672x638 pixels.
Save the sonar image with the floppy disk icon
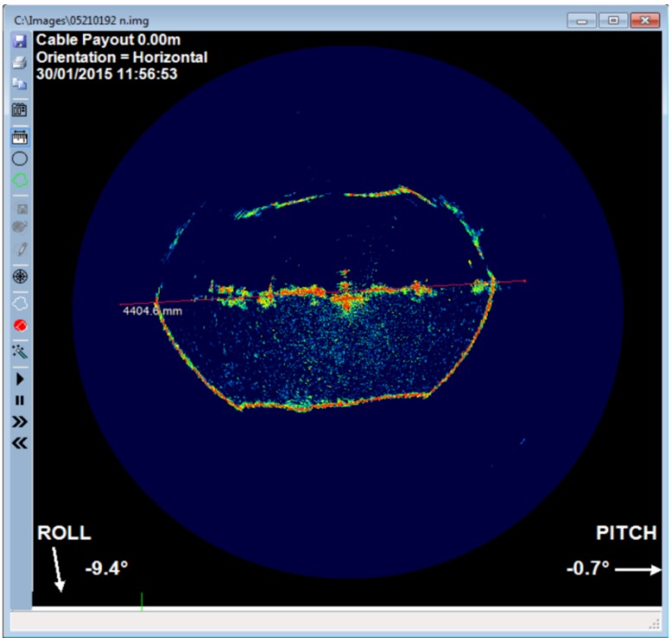coord(20,41)
